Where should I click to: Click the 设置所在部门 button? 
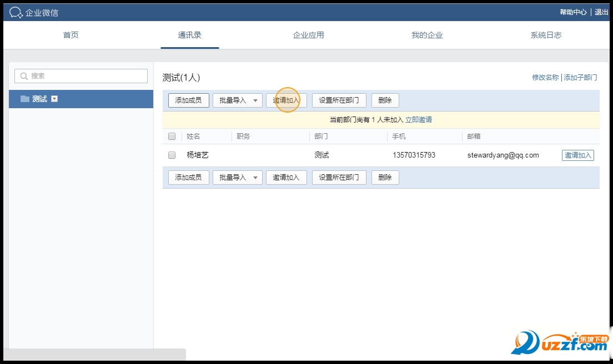coord(339,100)
